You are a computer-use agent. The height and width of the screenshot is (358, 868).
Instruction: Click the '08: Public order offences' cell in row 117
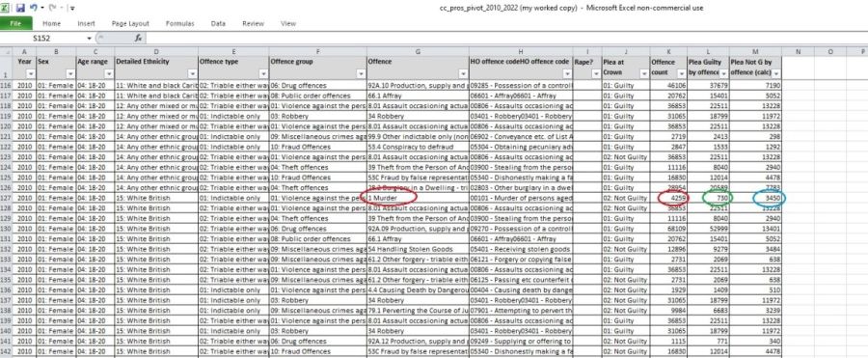pyautogui.click(x=317, y=96)
